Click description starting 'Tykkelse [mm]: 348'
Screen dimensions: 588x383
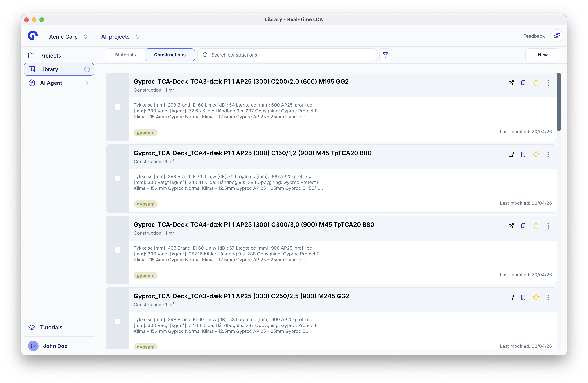pos(225,325)
